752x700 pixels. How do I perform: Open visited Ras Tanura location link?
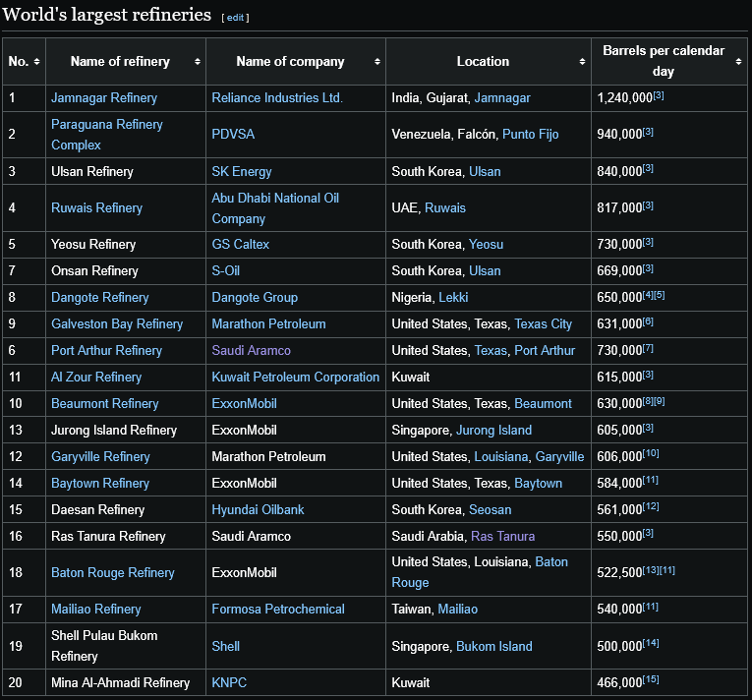pos(502,536)
